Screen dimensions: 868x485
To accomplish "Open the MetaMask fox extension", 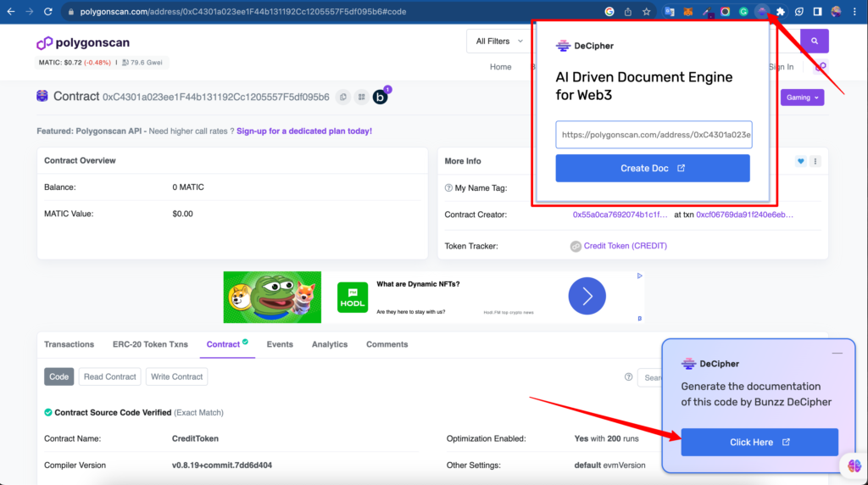I will click(688, 12).
